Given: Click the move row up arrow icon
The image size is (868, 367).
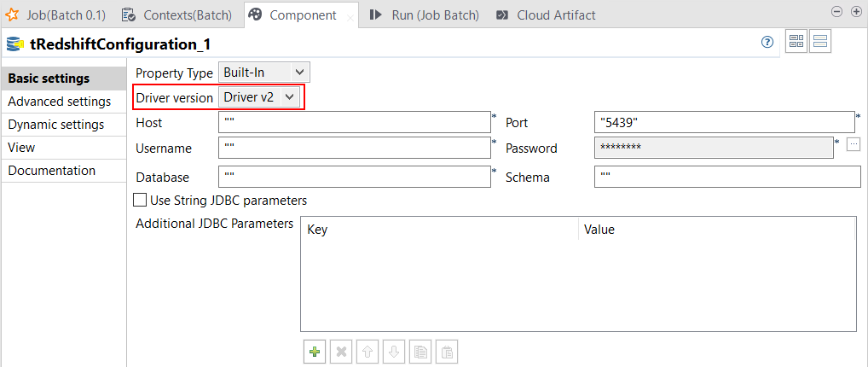Looking at the screenshot, I should 366,352.
